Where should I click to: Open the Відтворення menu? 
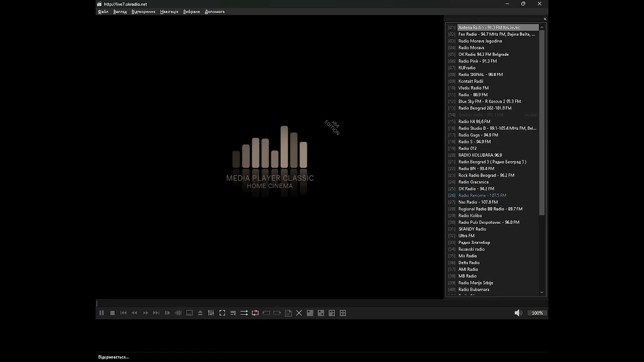coord(143,12)
